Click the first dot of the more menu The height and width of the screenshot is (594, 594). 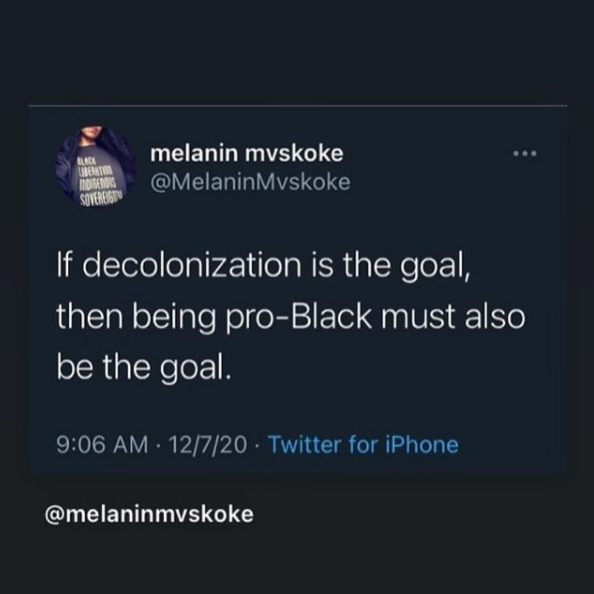tap(516, 154)
